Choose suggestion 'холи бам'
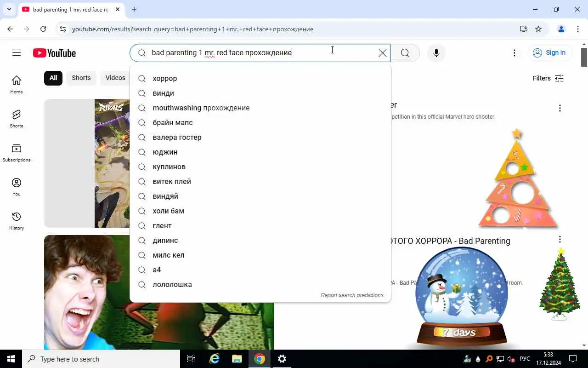The width and height of the screenshot is (588, 368). pyautogui.click(x=260, y=211)
